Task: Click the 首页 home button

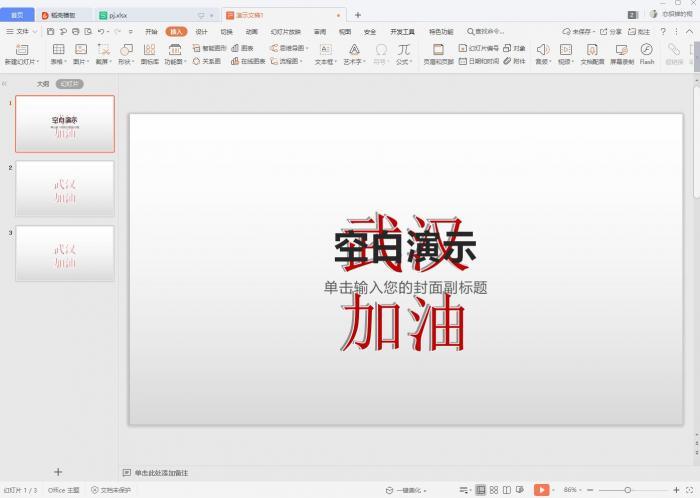Action: pos(17,15)
